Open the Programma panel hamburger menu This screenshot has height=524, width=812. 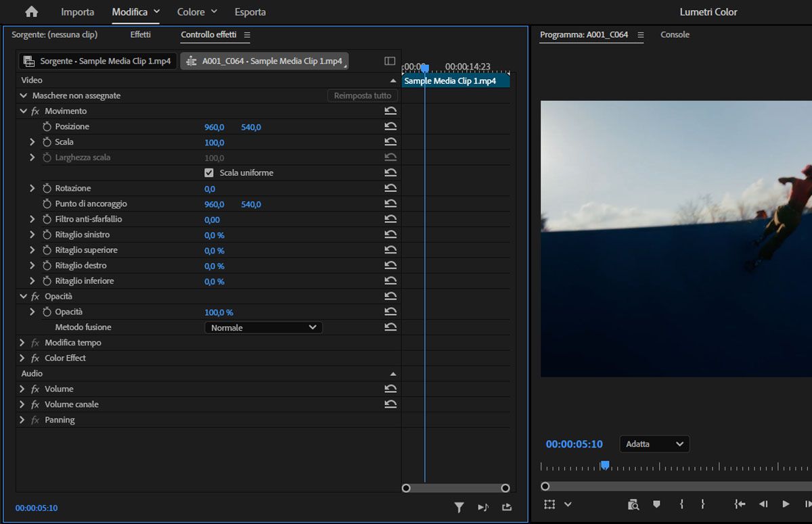point(641,34)
